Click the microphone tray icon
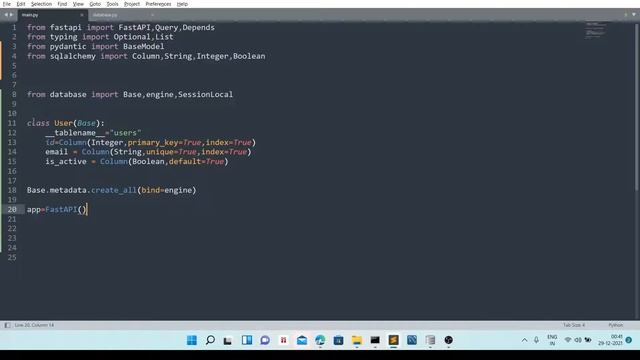 [x=536, y=340]
